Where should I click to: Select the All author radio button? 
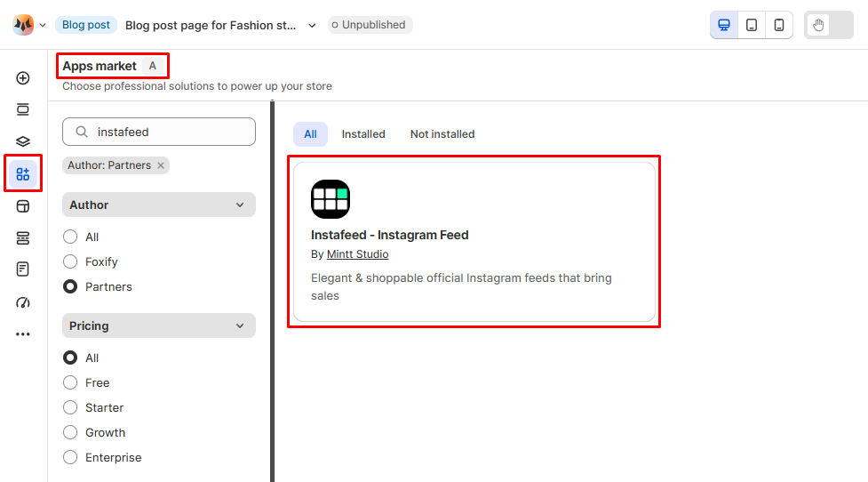coord(70,237)
